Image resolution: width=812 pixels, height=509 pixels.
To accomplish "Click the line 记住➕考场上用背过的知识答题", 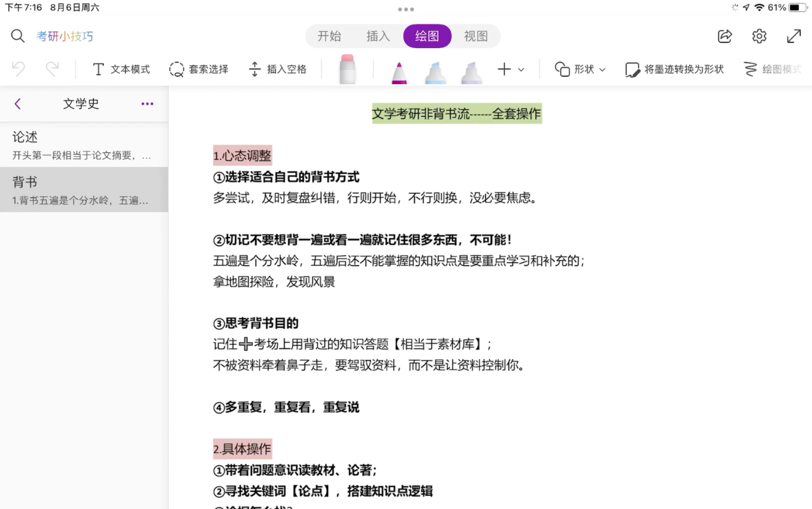I will 352,344.
